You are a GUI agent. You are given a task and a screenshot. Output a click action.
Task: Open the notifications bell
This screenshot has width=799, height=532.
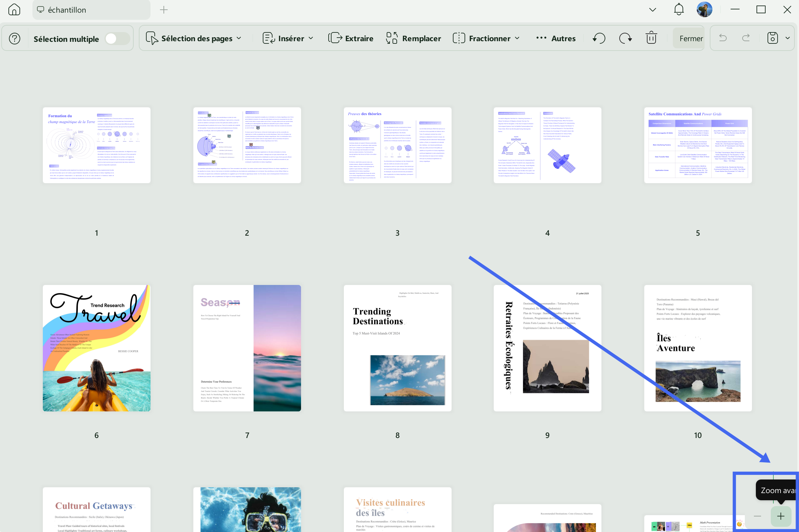click(679, 9)
